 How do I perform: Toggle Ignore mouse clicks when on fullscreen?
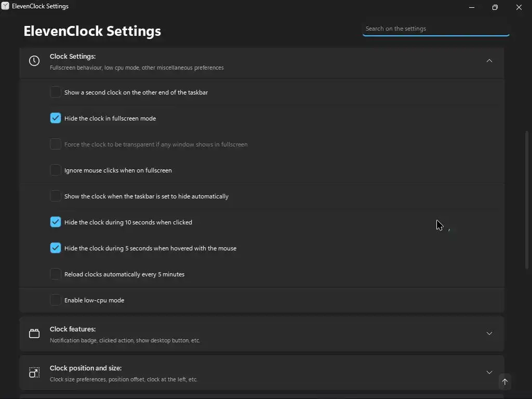(56, 170)
